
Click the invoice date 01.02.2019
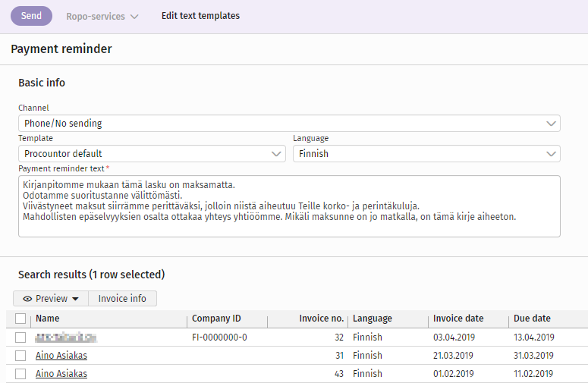454,374
